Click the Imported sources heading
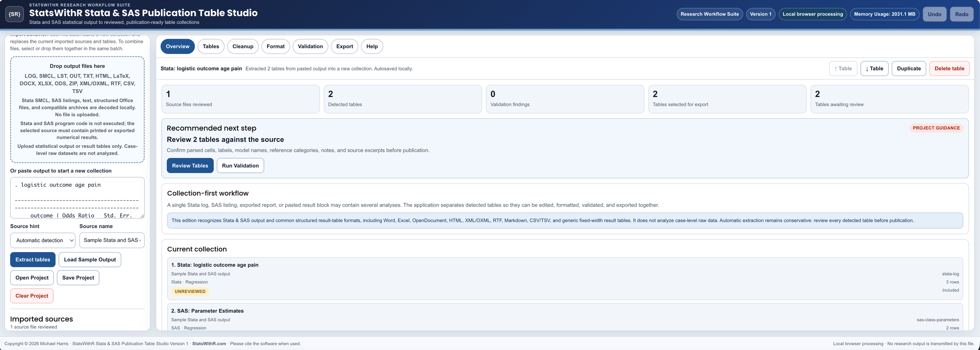 click(42, 319)
